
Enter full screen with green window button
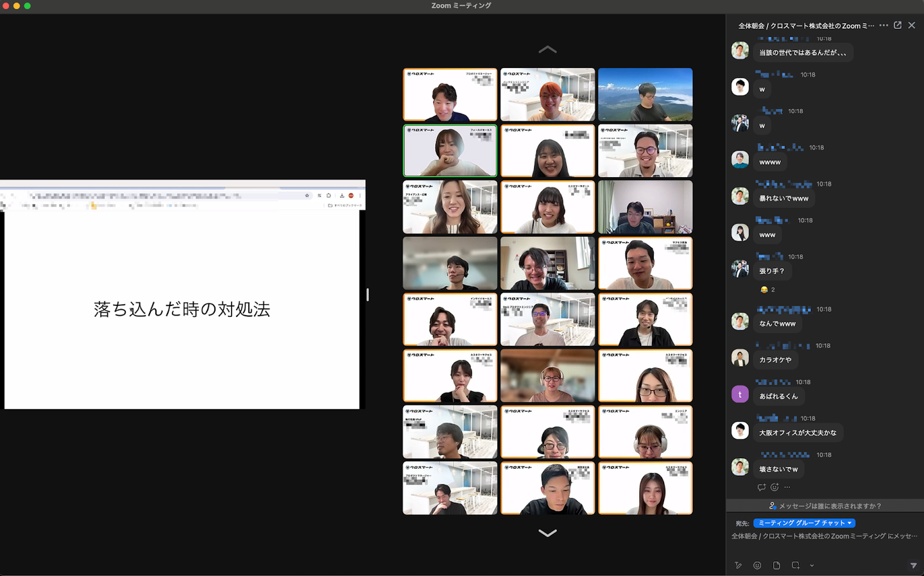click(x=27, y=6)
